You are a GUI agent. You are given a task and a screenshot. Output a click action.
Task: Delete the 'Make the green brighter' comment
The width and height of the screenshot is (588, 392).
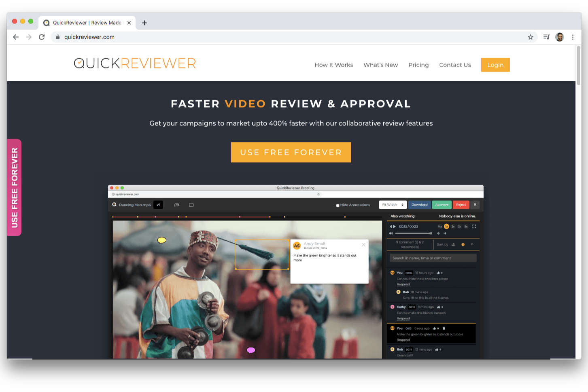[x=444, y=328]
